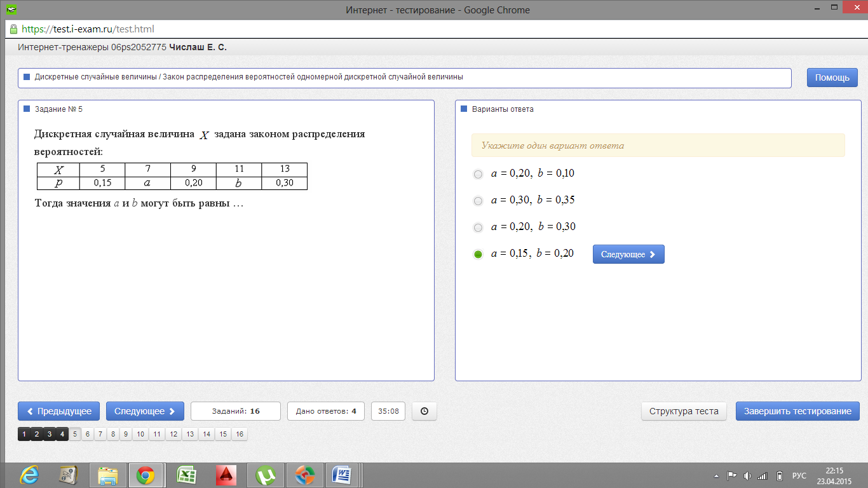
Task: Click table cell with probability 0,15
Action: coord(102,183)
